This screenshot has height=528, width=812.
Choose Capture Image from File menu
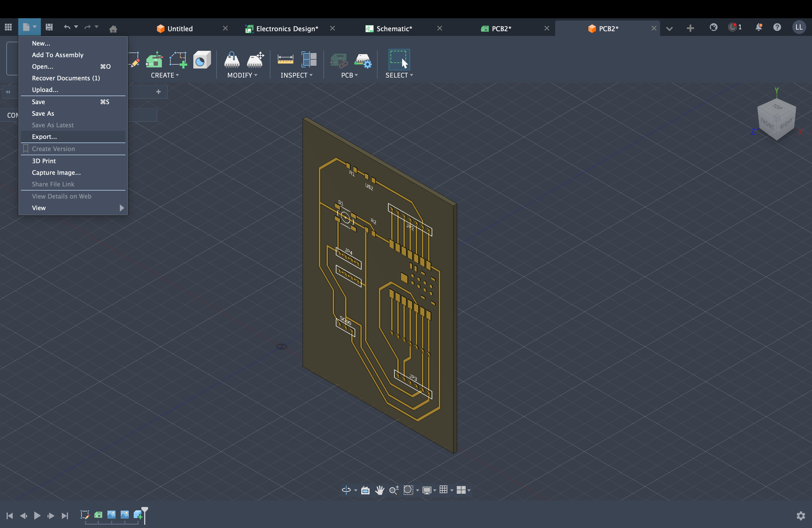pos(56,173)
